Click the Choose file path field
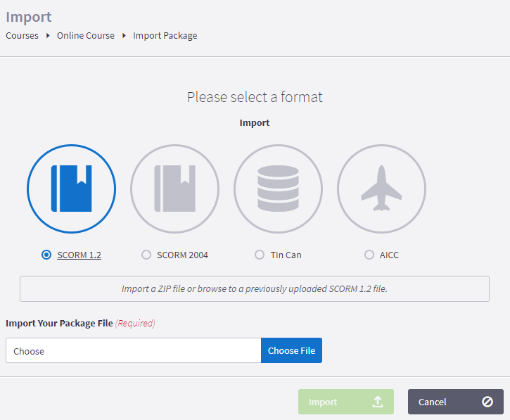This screenshot has width=510, height=420. pos(134,350)
